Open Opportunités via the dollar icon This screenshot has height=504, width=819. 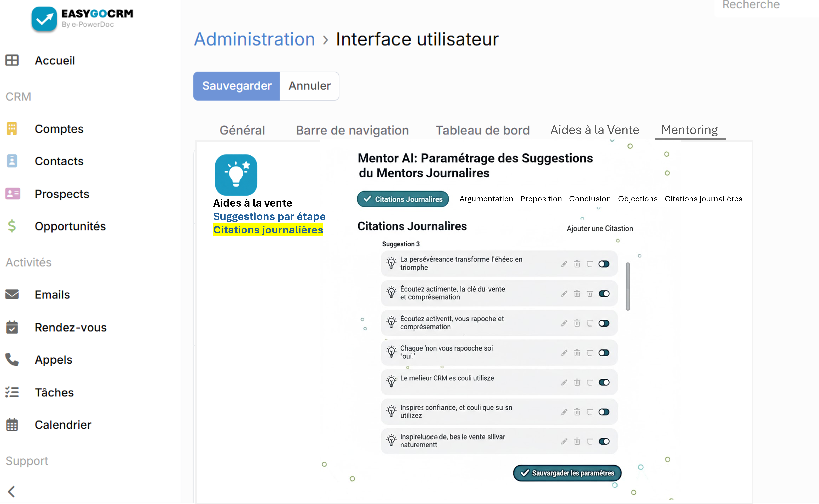pos(12,226)
